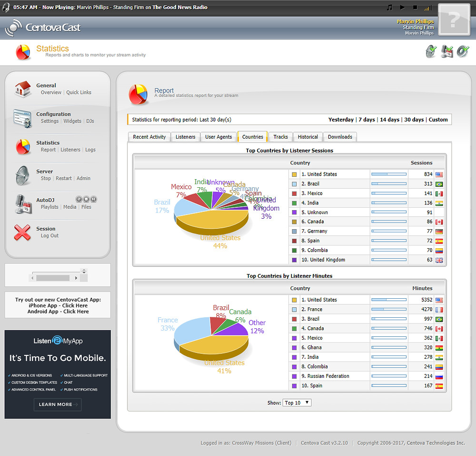Switch to the Tracks tab
This screenshot has height=456, width=476.
pyautogui.click(x=280, y=137)
